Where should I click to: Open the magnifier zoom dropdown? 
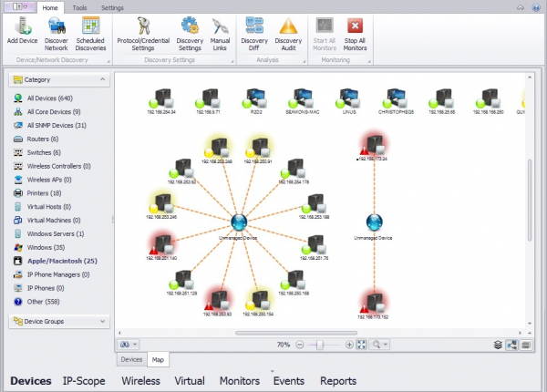coord(379,346)
